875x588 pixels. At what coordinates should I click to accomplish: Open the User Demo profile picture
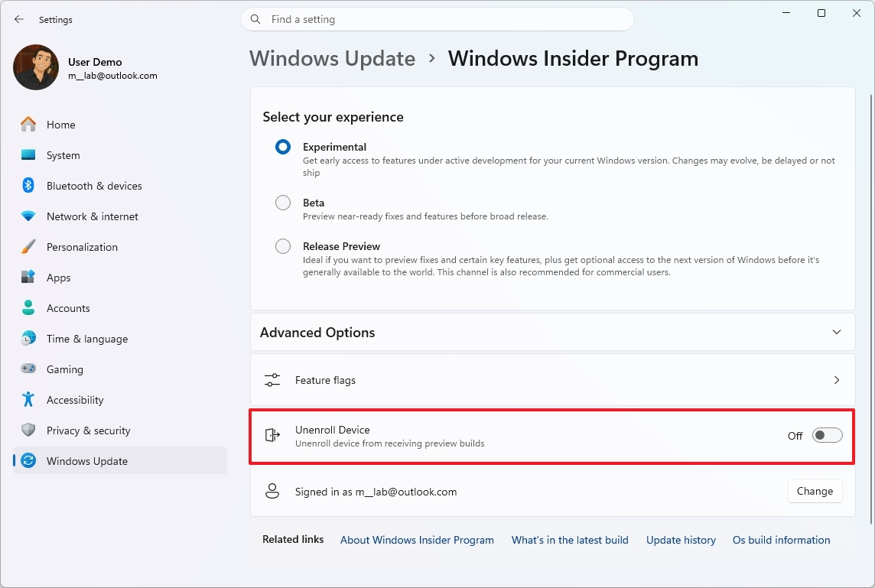click(x=36, y=67)
